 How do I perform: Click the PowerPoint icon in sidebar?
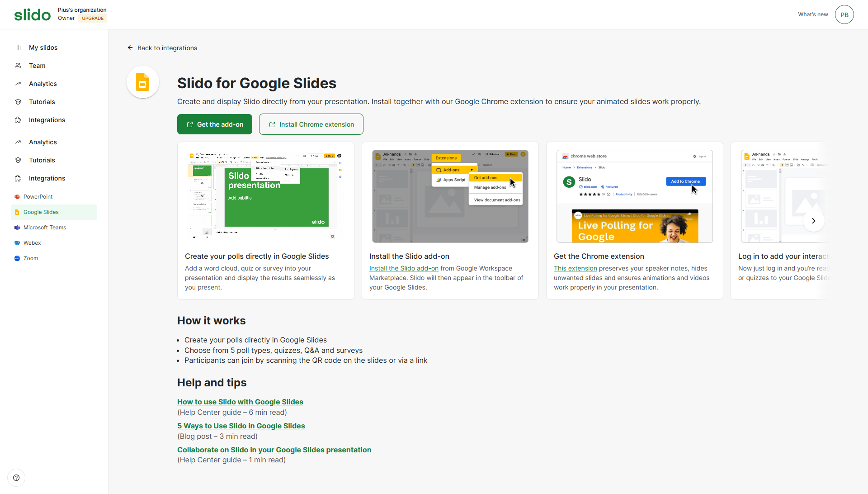coord(17,197)
